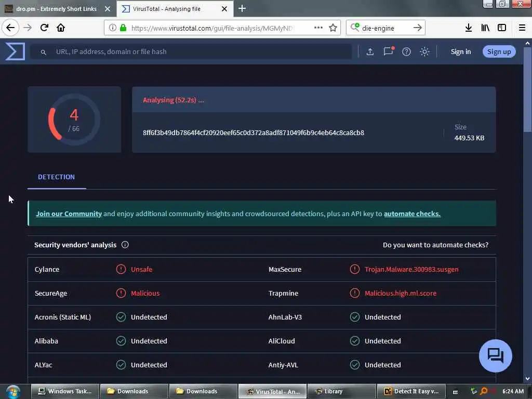Viewport: 532px width, 399px height.
Task: Click the alert icon for MaxSecure detection
Action: click(x=354, y=269)
